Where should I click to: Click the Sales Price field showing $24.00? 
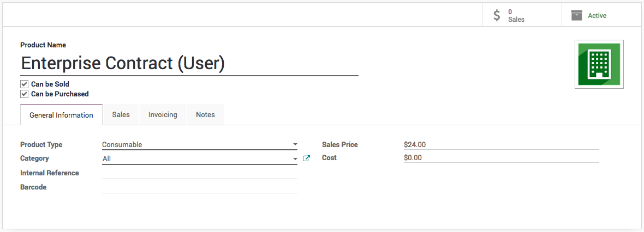click(x=501, y=145)
